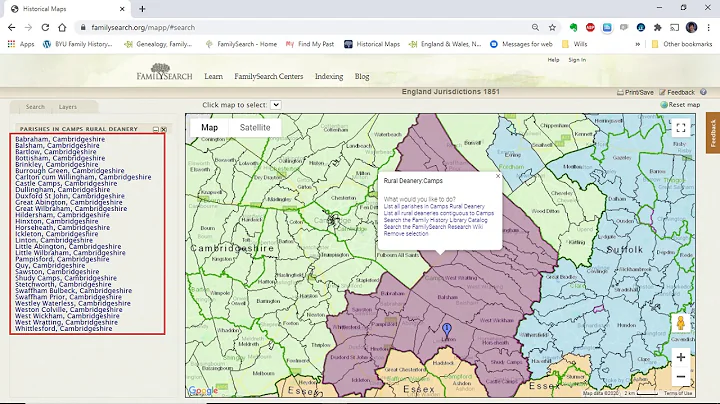This screenshot has height=404, width=720.
Task: Open the Click map to select dropdown
Action: click(276, 105)
